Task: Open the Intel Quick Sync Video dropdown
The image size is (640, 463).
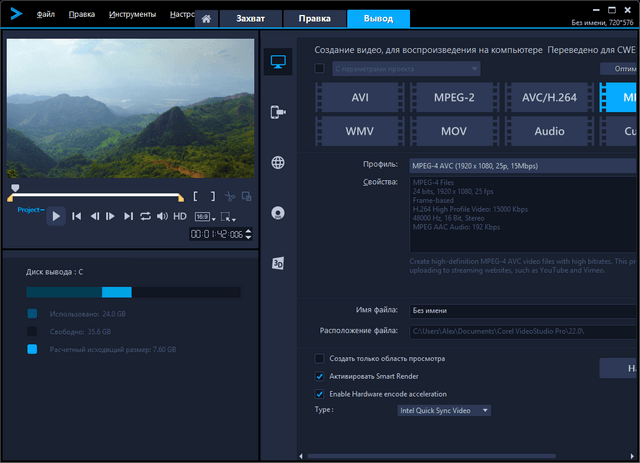Action: pos(443,410)
